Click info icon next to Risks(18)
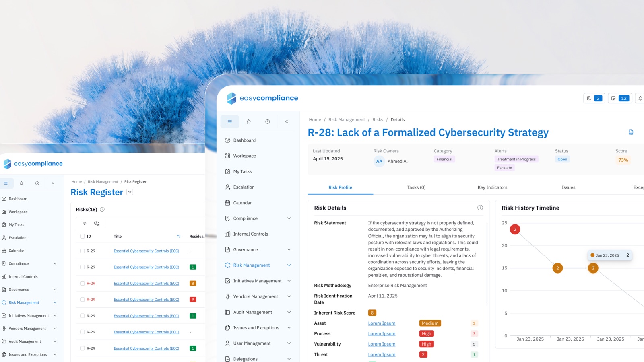This screenshot has width=644, height=362. click(102, 209)
